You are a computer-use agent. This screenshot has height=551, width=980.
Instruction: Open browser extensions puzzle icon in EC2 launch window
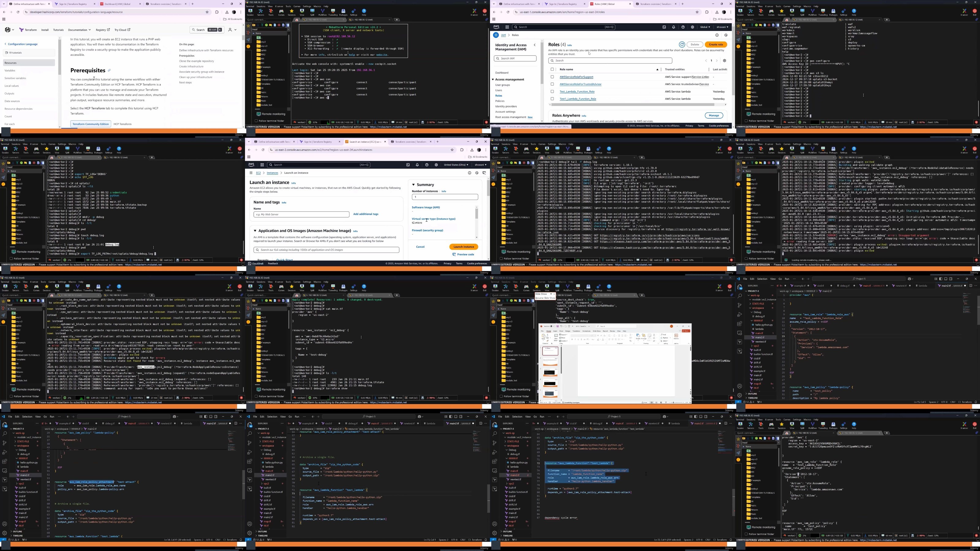pyautogui.click(x=462, y=150)
